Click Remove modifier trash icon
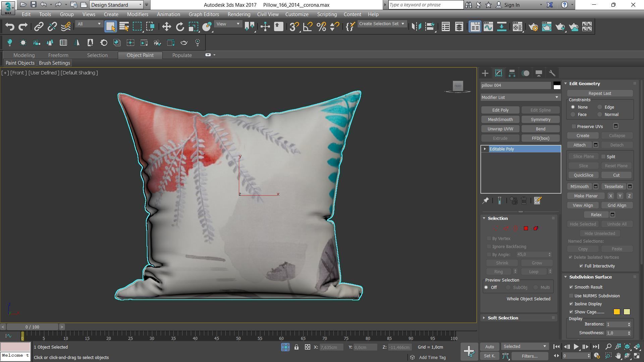This screenshot has height=362, width=644. click(524, 201)
